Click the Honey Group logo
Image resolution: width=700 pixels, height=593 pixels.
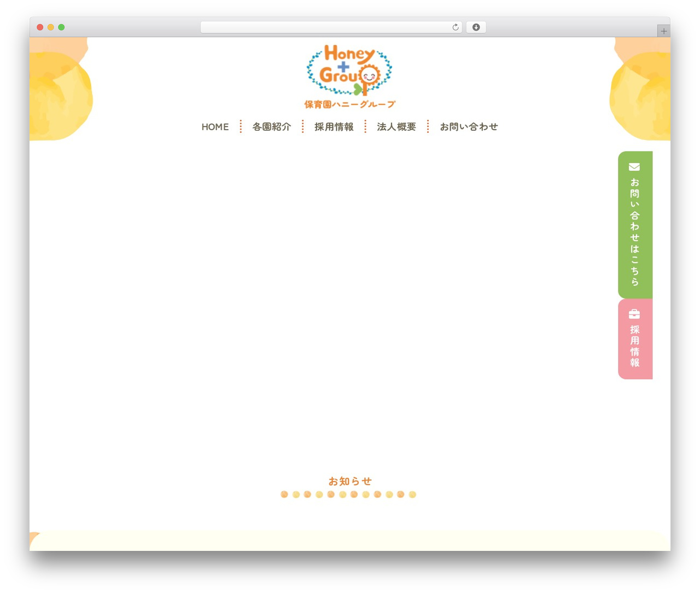349,77
